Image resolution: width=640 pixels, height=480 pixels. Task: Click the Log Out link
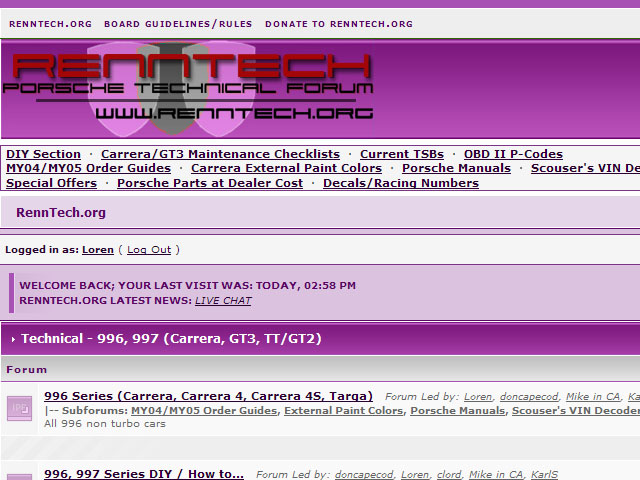(149, 249)
